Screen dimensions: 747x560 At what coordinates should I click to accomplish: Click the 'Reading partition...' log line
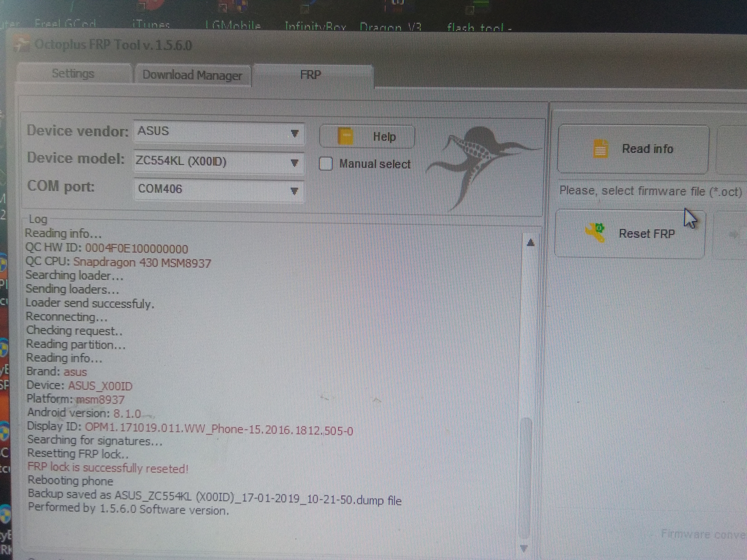[x=76, y=344]
